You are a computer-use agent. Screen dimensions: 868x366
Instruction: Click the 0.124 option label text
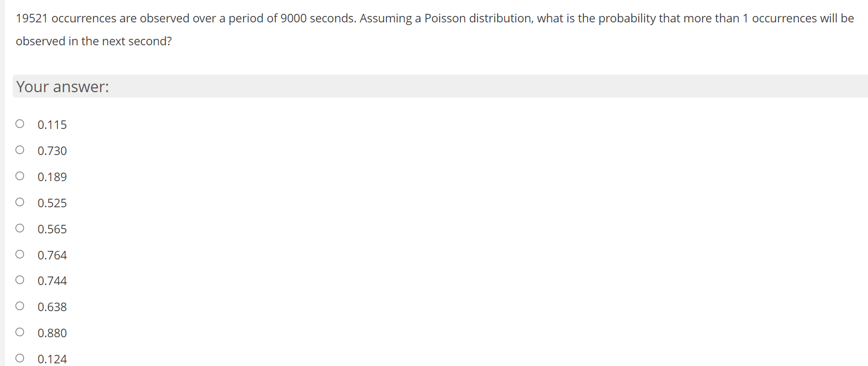52,359
